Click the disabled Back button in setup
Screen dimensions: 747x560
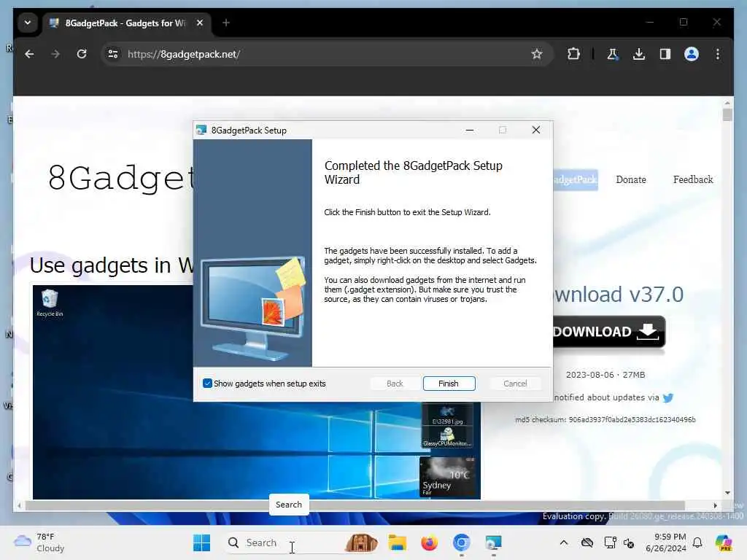click(395, 384)
